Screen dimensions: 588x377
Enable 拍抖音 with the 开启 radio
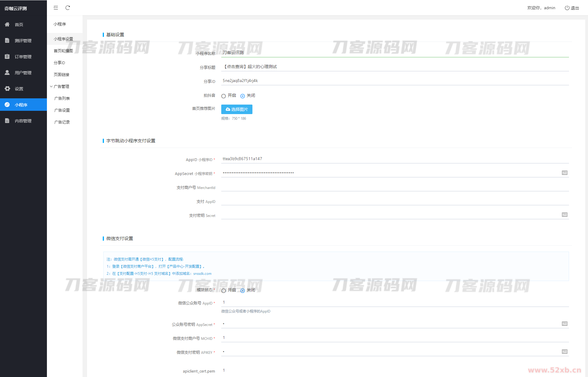click(x=224, y=96)
